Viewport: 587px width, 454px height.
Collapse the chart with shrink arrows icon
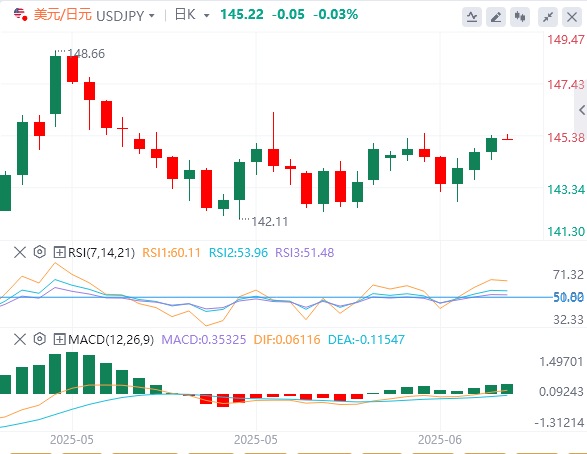point(548,17)
